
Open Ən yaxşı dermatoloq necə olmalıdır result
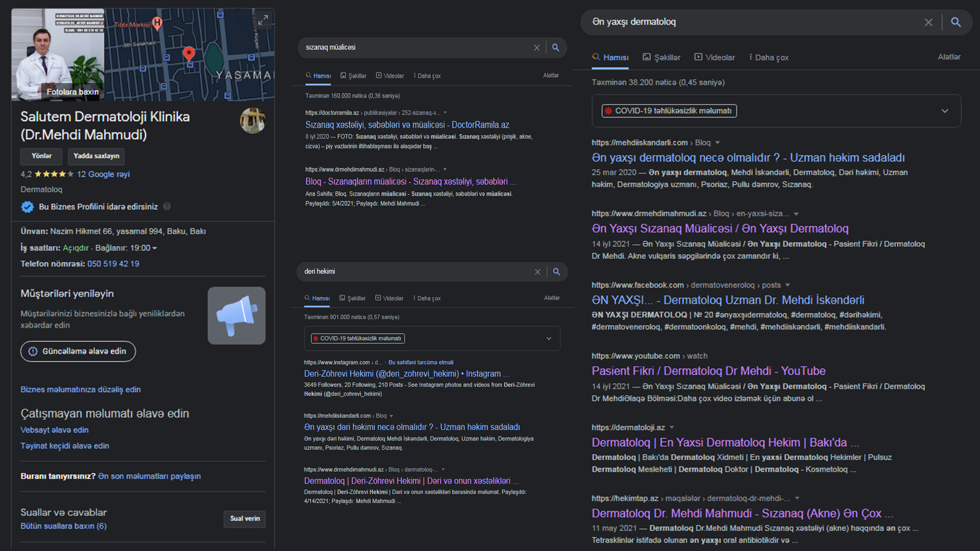pyautogui.click(x=748, y=158)
